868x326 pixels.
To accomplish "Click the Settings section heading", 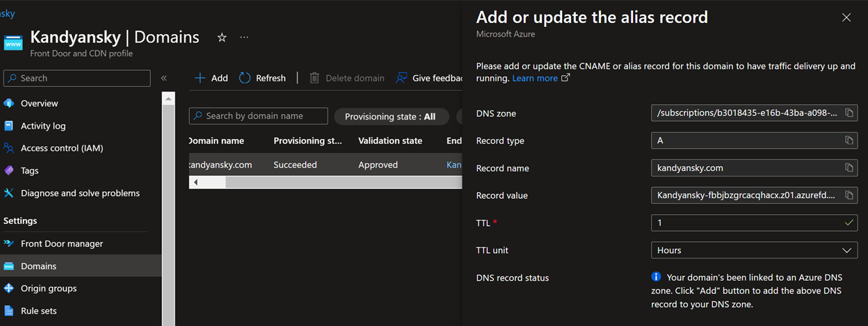I will pyautogui.click(x=20, y=220).
